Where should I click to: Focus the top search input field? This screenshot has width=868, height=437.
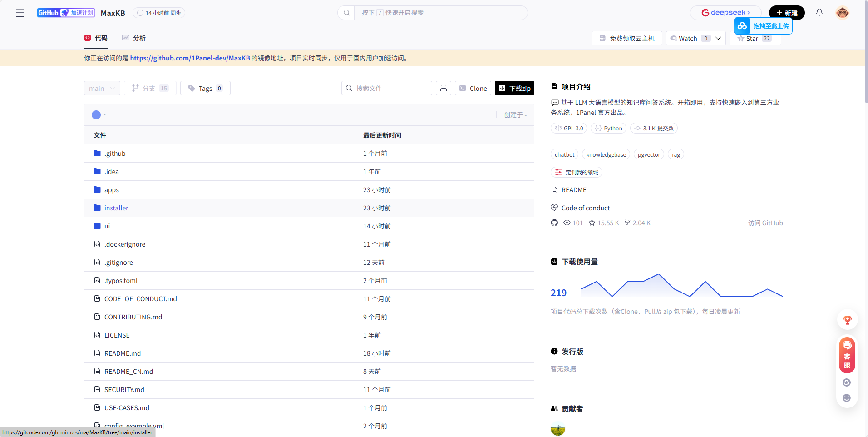[440, 13]
